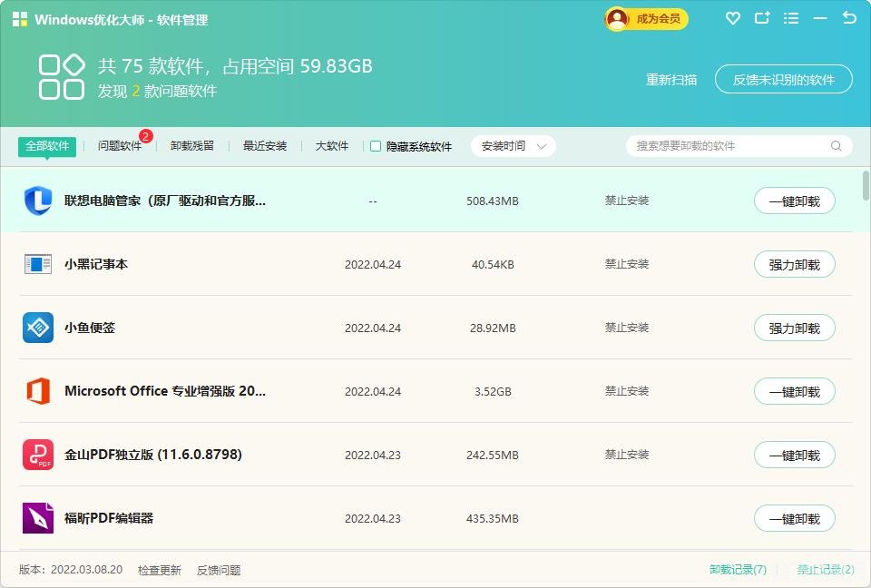
Task: Open Lenovo PC Manager's app icon
Action: tap(37, 201)
